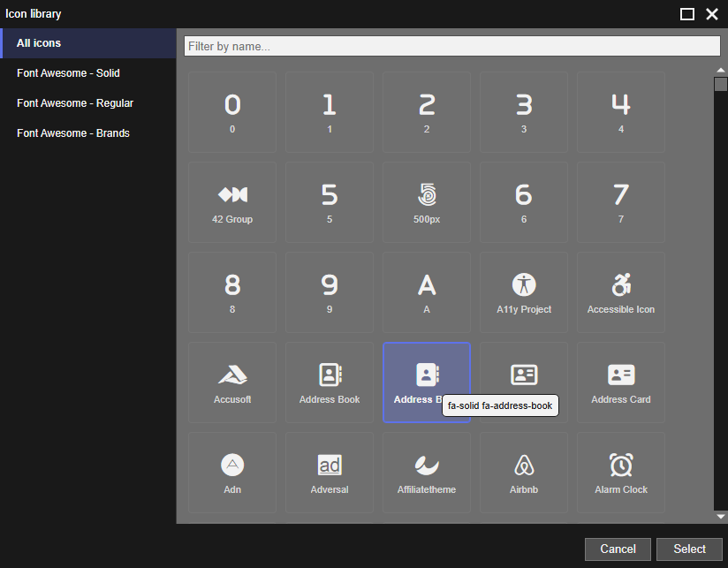Select the digit 3 icon tile
728x568 pixels.
[x=524, y=112]
